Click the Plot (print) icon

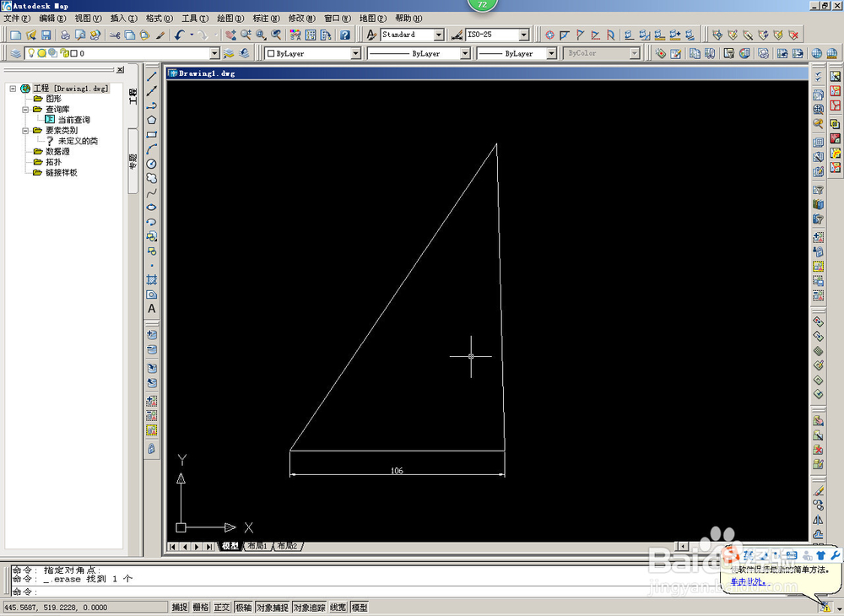click(x=65, y=35)
